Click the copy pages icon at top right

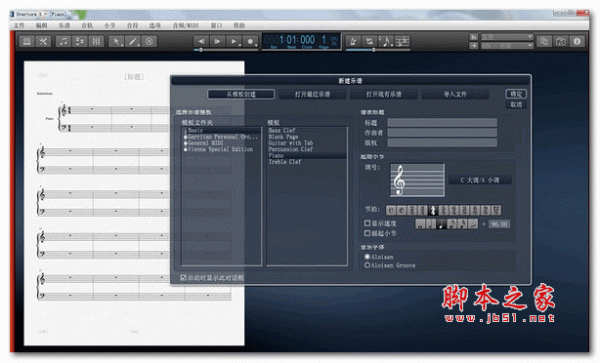pos(544,41)
